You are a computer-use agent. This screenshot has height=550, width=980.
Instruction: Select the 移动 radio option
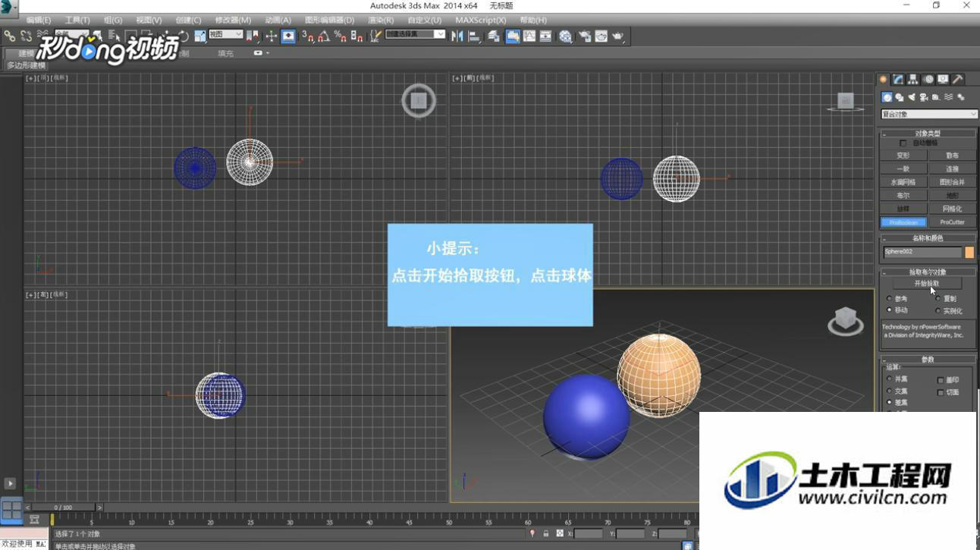pos(890,310)
